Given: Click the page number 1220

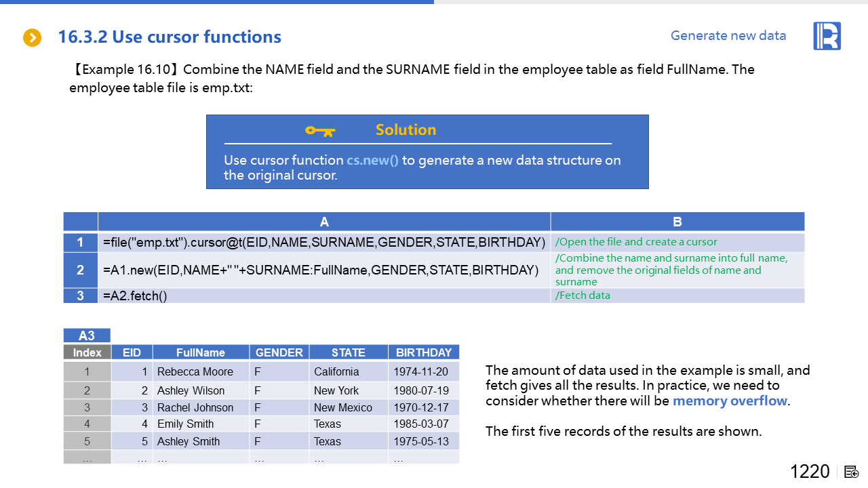Looking at the screenshot, I should pos(810,472).
